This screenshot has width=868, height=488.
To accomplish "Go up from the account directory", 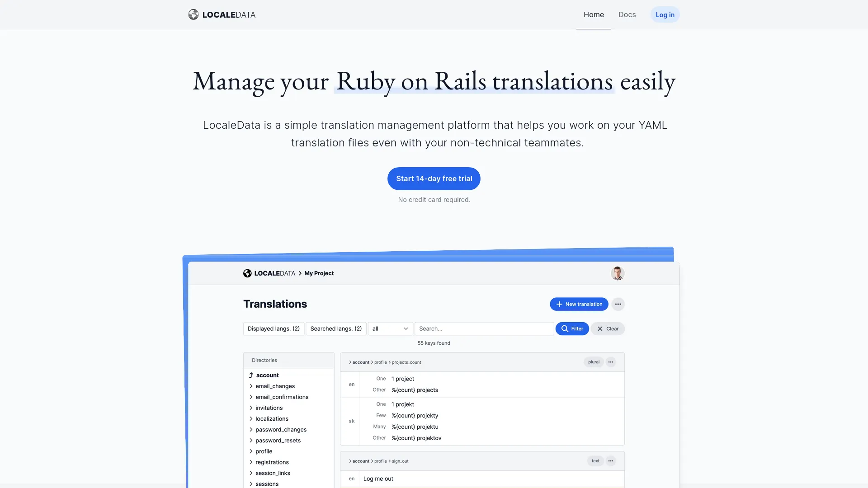I will click(x=267, y=375).
